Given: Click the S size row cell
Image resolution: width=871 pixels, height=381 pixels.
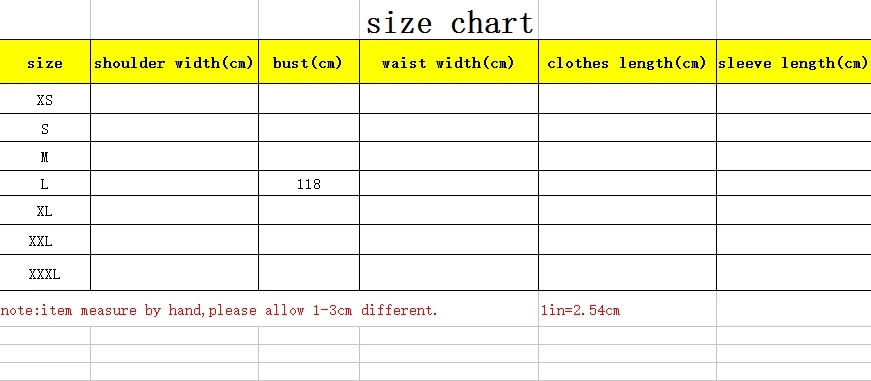Looking at the screenshot, I should 45,128.
